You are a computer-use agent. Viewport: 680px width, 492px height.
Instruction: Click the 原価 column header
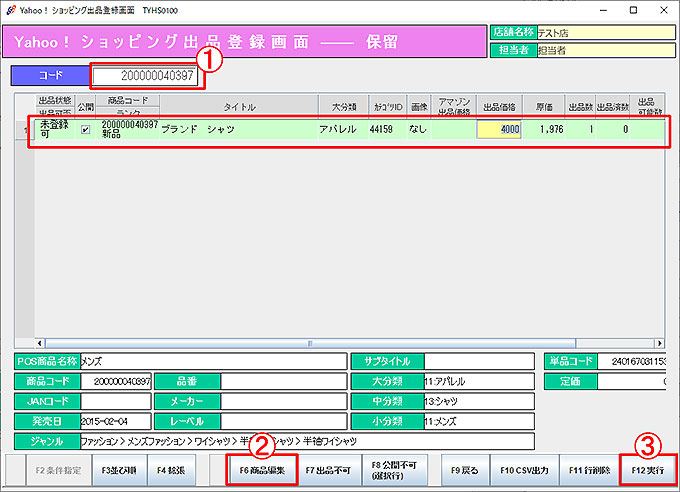click(545, 106)
